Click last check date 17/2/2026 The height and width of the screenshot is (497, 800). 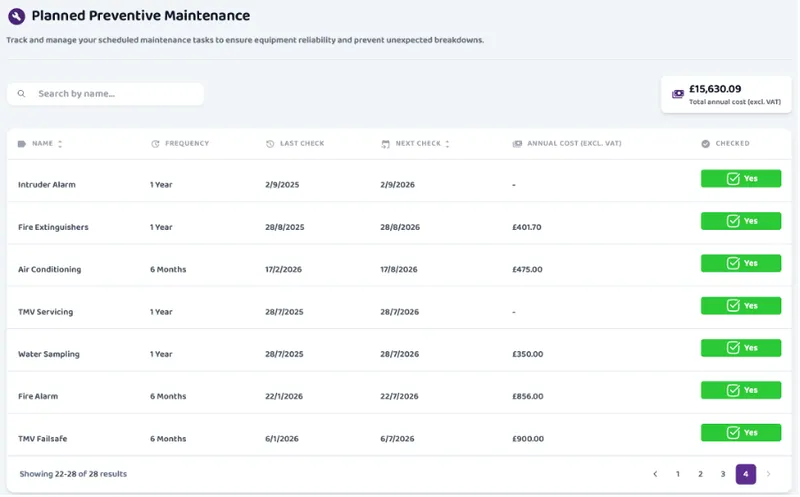point(284,269)
